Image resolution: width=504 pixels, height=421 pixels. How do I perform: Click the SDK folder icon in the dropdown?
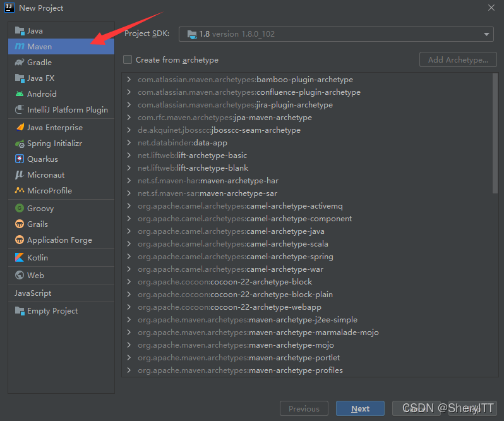192,34
